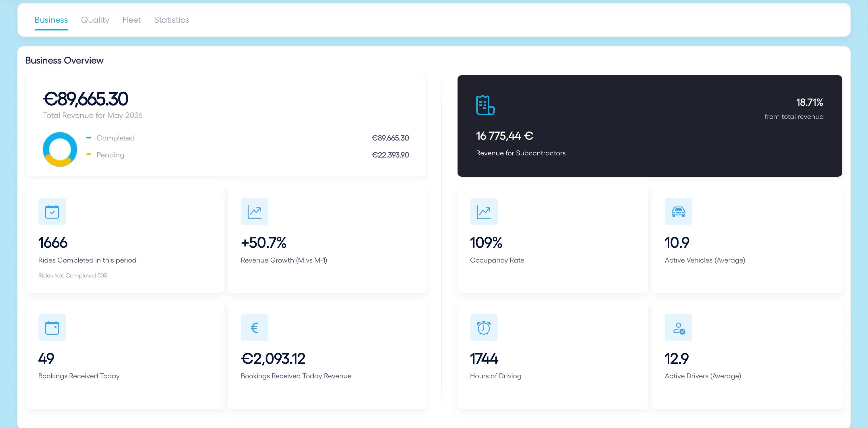The image size is (868, 428).
Task: Click the 18.71% percentage value
Action: (809, 103)
